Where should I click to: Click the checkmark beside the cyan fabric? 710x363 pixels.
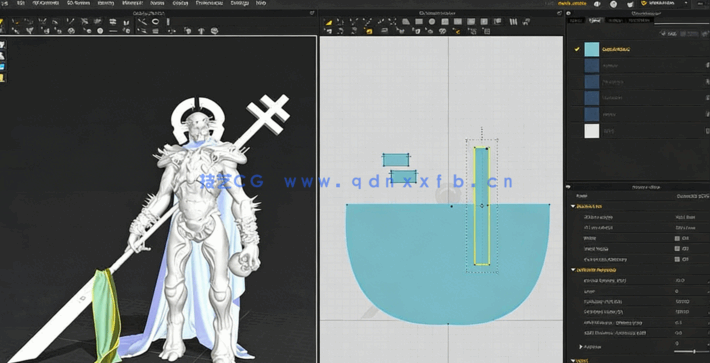click(x=577, y=49)
